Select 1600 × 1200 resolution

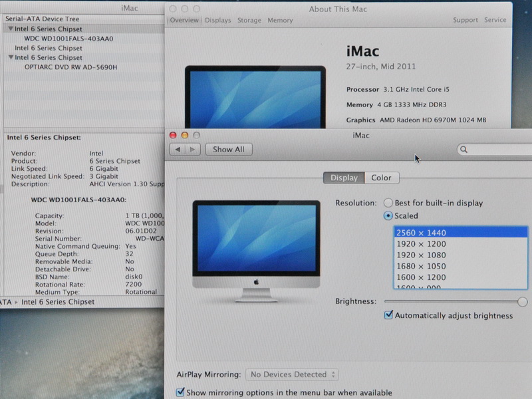click(460, 277)
